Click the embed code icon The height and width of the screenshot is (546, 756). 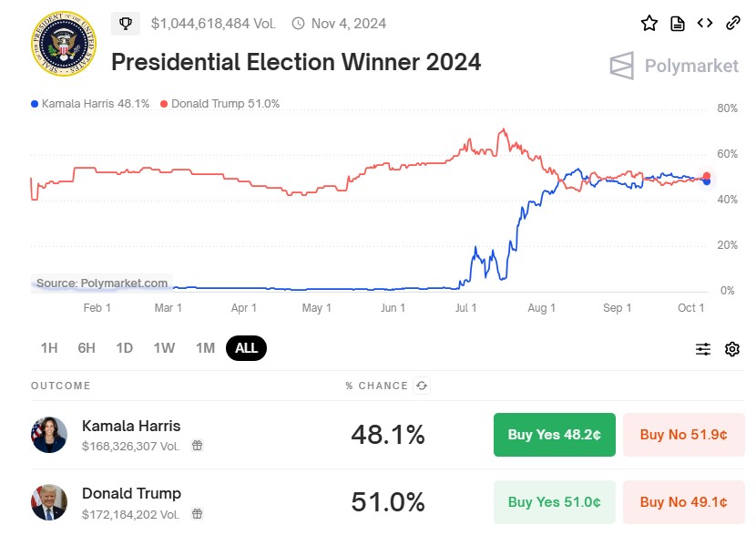pyautogui.click(x=705, y=24)
